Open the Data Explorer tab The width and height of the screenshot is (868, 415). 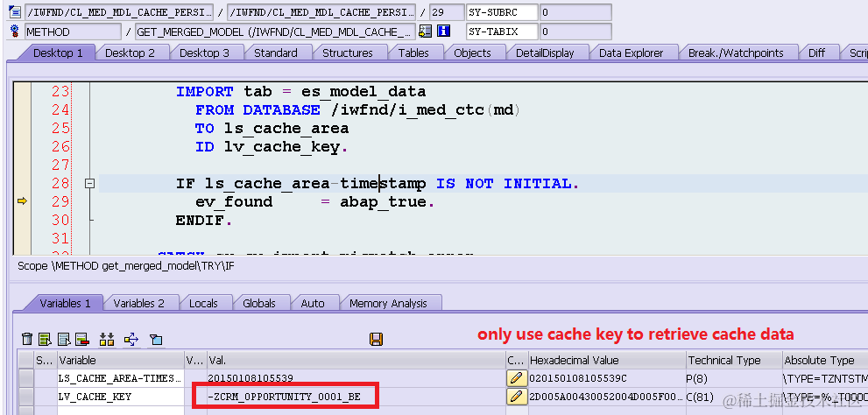[x=631, y=53]
